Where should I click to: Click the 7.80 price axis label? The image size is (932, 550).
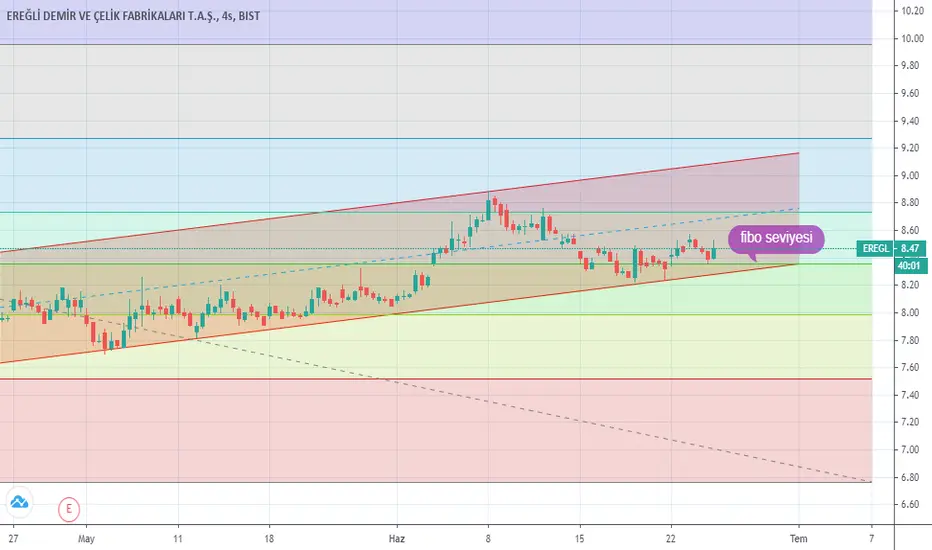click(911, 340)
